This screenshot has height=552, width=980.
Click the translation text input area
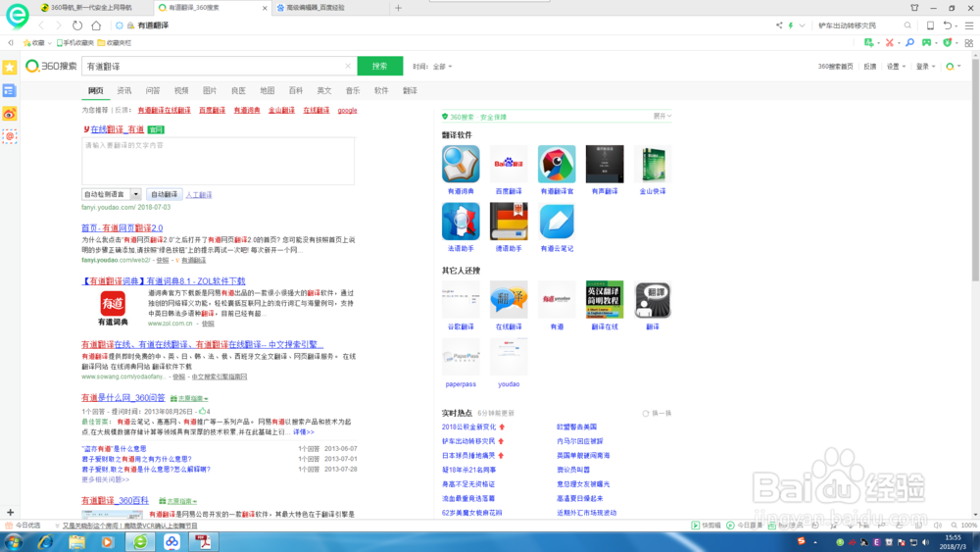tap(219, 162)
